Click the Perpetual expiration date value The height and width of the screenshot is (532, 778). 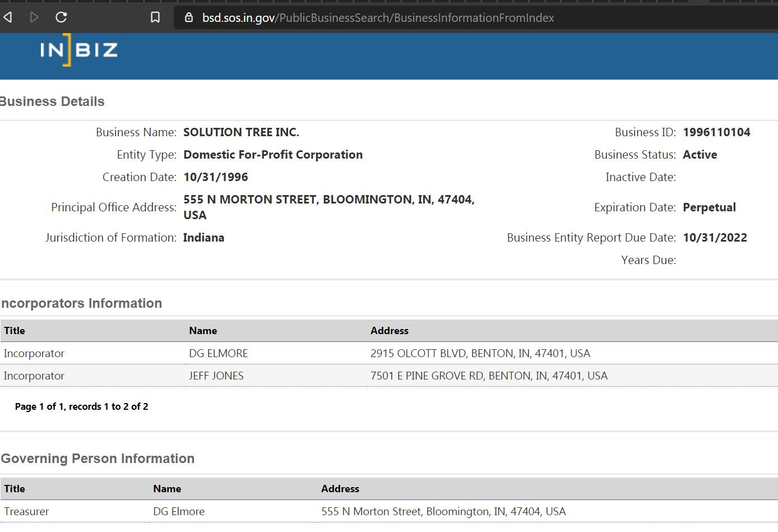pyautogui.click(x=709, y=207)
